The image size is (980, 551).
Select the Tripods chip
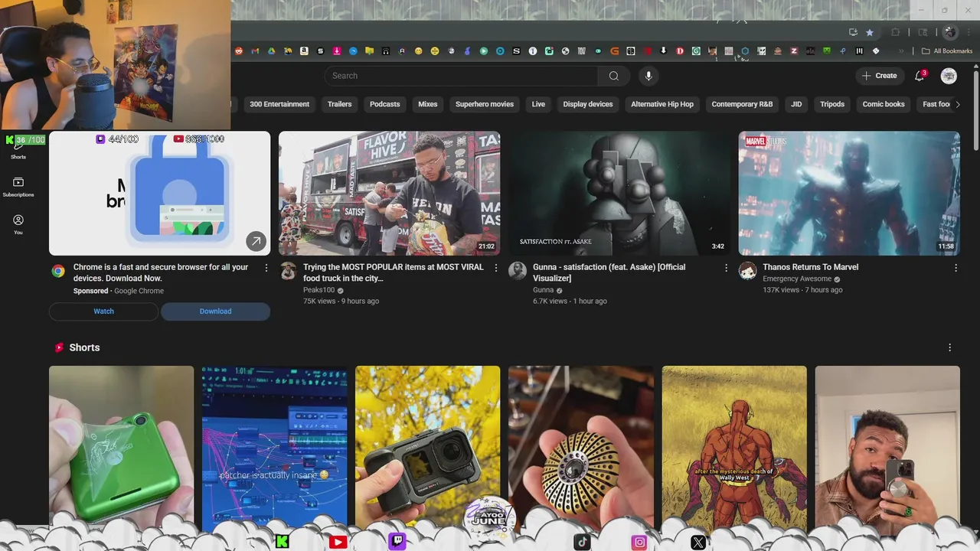coord(832,104)
